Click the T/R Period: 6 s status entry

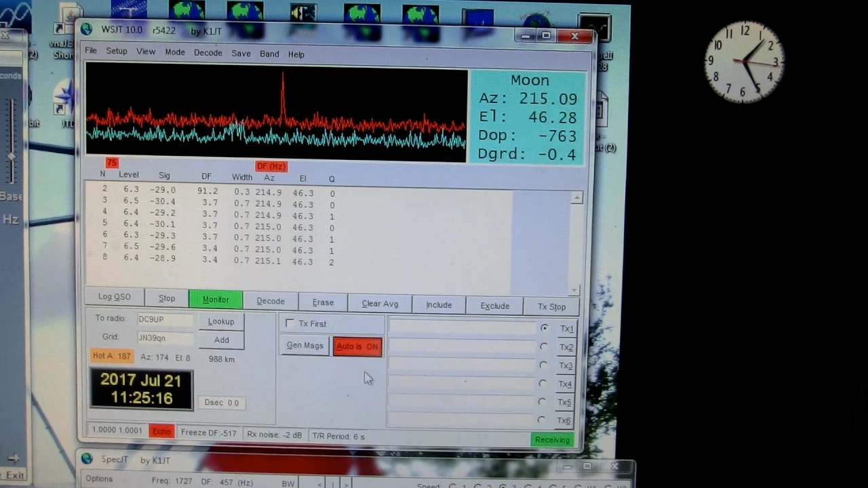[x=338, y=436]
